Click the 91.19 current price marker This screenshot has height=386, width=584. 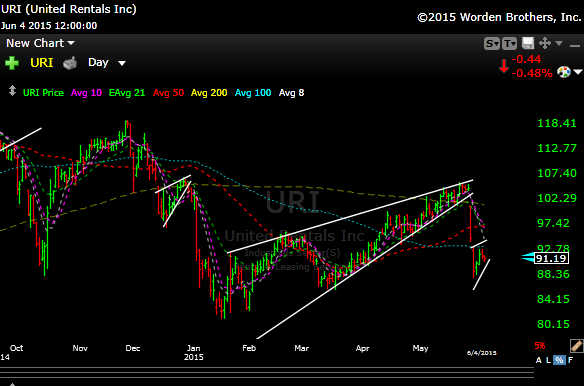551,258
